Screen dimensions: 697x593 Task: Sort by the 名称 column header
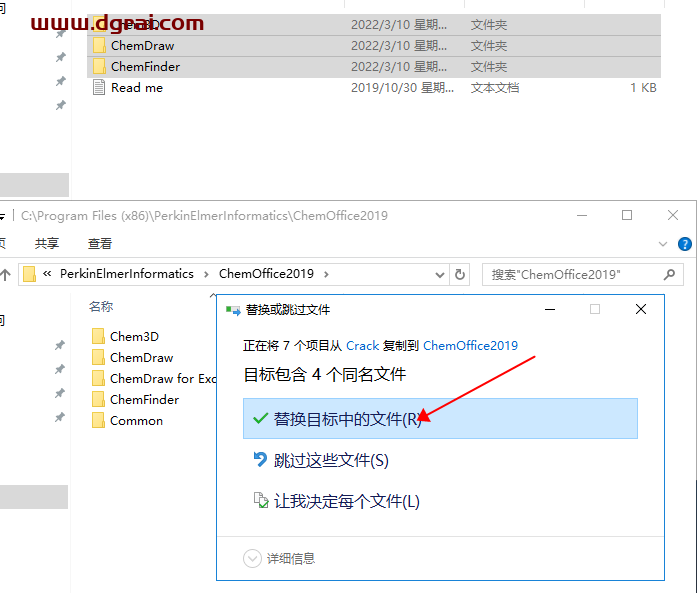(x=101, y=306)
